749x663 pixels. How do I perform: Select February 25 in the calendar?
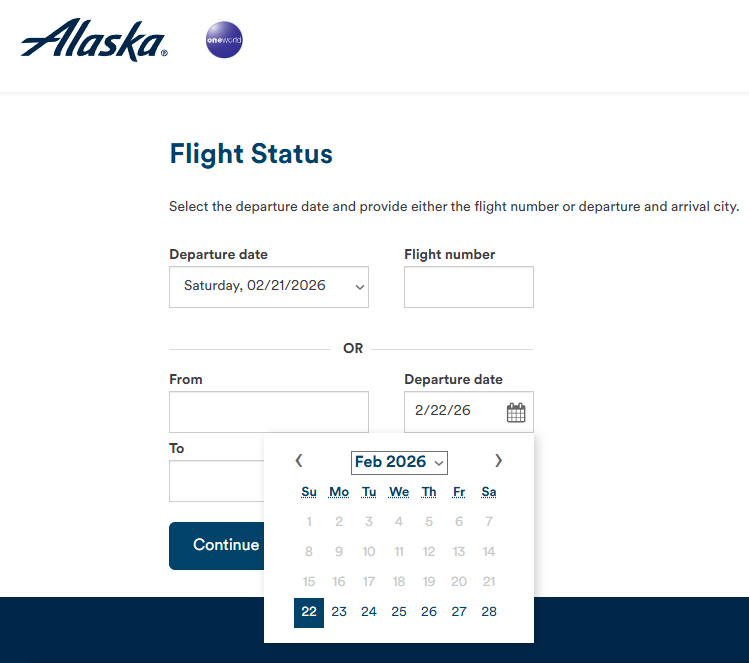point(399,612)
